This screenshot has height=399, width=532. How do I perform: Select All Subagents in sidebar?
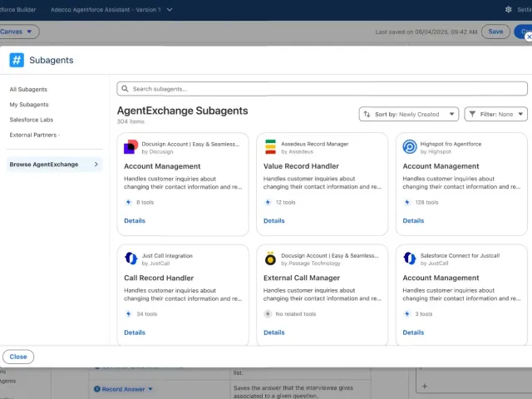tap(28, 89)
